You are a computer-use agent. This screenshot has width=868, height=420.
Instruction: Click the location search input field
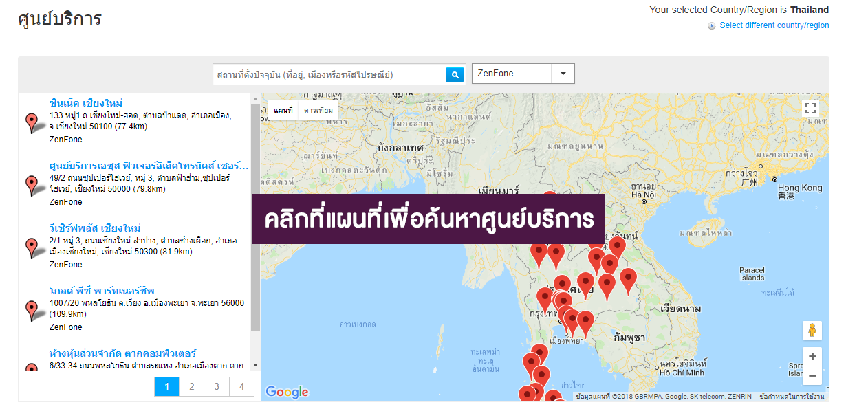pos(329,75)
